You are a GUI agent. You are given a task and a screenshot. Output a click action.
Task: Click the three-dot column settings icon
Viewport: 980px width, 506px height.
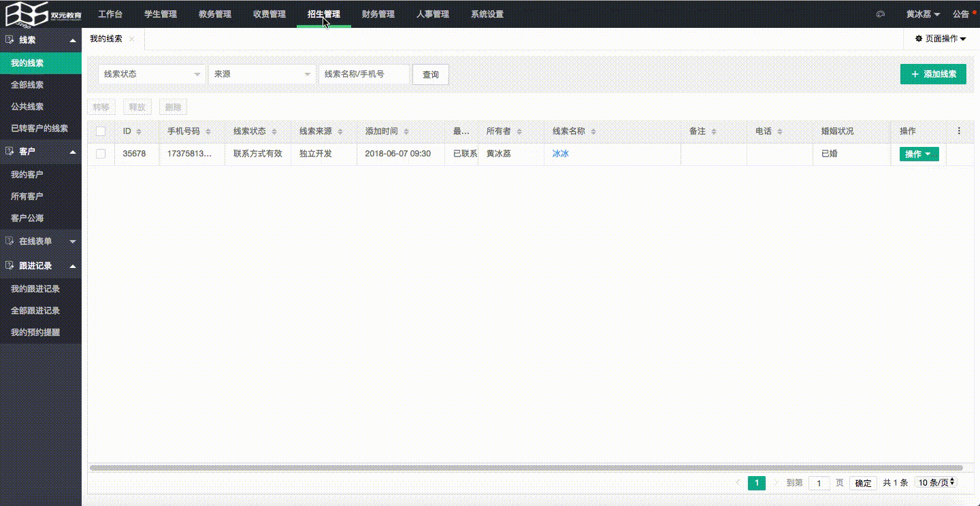coord(959,131)
